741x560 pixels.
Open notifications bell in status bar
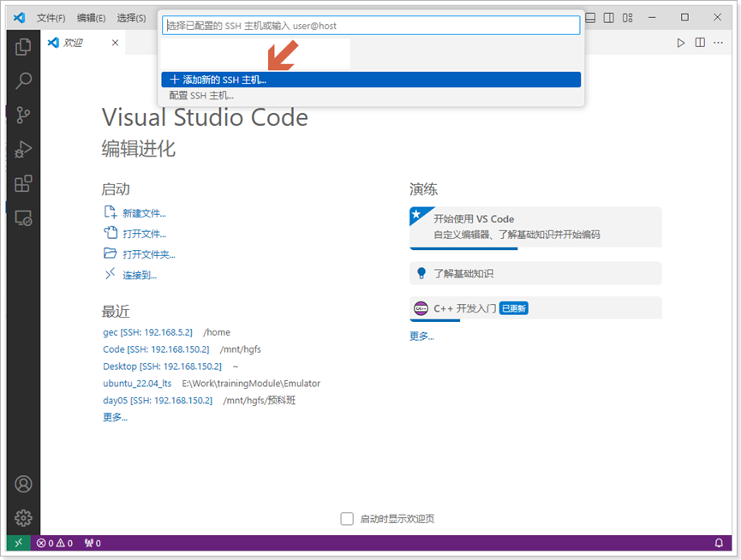[719, 543]
